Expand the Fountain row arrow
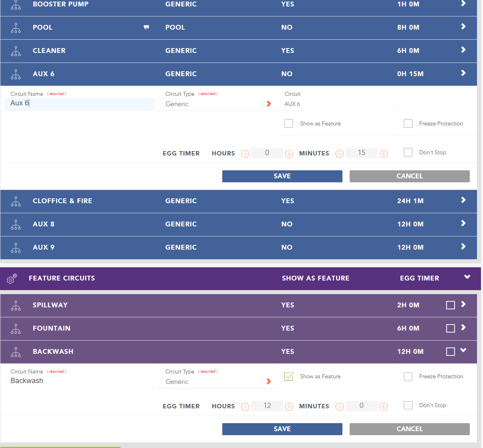 click(463, 327)
